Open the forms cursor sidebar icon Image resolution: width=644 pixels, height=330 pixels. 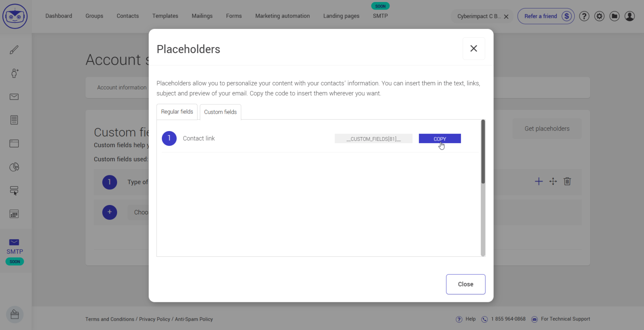pyautogui.click(x=14, y=191)
